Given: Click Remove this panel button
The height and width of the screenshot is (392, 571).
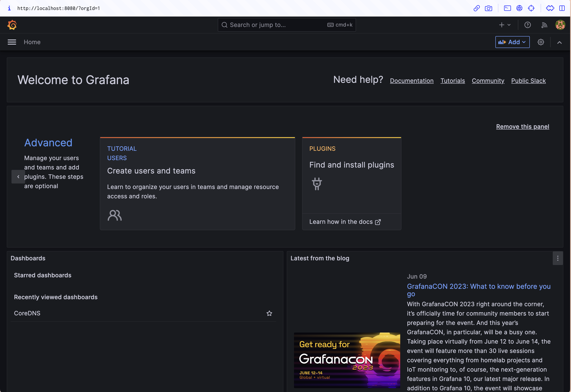Looking at the screenshot, I should [x=522, y=126].
